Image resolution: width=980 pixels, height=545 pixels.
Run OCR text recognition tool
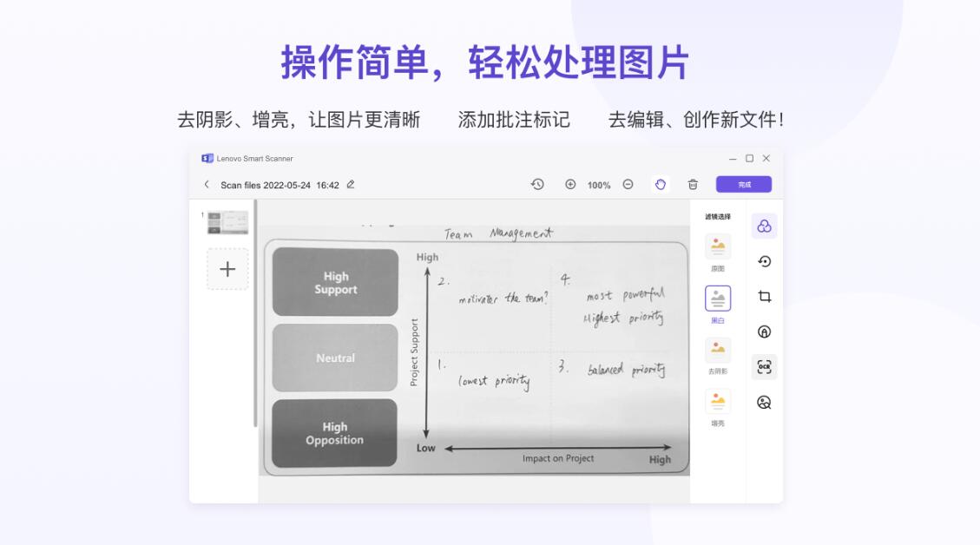click(764, 367)
